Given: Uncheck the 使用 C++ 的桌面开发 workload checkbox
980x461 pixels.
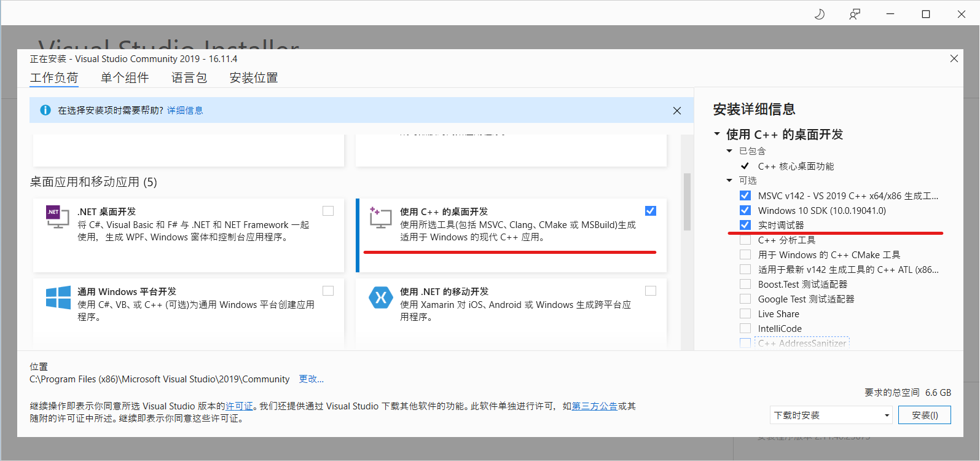Looking at the screenshot, I should tap(651, 211).
